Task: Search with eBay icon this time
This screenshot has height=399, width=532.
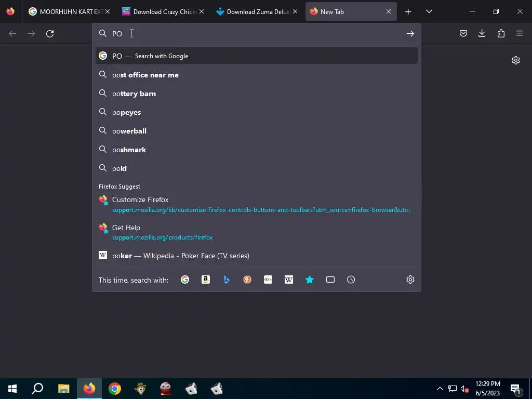Action: click(268, 280)
